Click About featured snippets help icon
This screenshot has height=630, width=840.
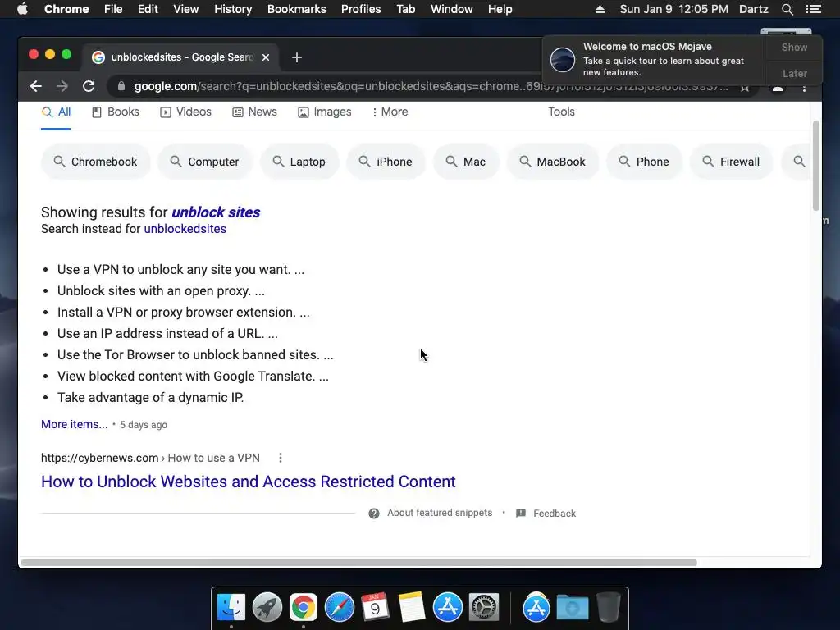pos(374,514)
